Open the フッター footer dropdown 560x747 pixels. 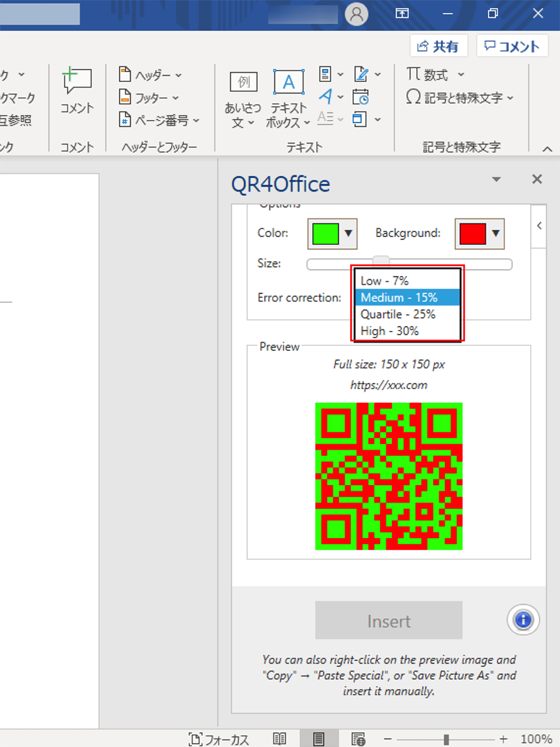149,97
